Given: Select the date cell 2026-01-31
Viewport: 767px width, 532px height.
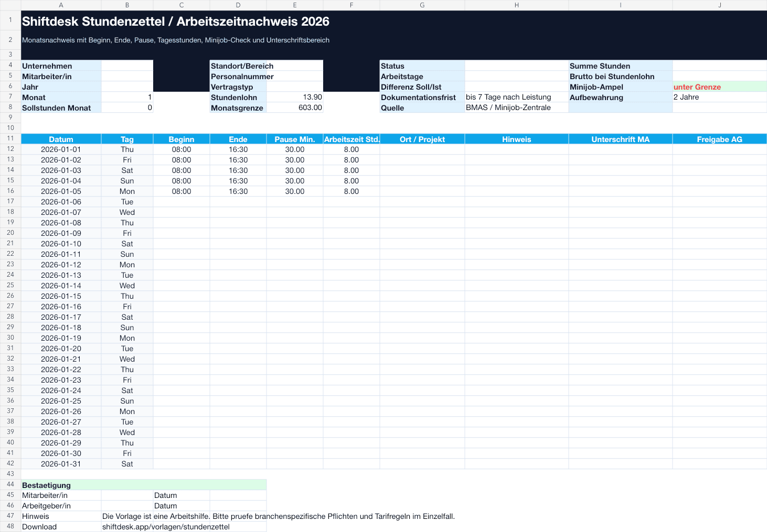Looking at the screenshot, I should (x=61, y=464).
